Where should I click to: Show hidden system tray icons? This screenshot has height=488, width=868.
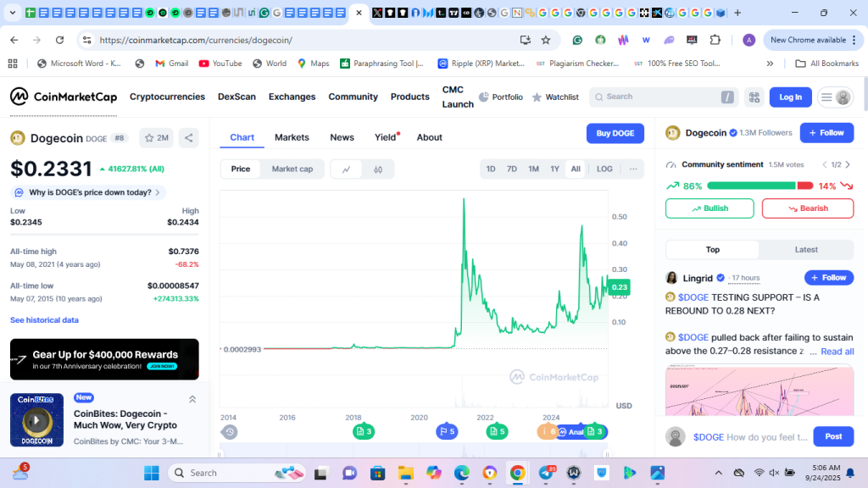(x=719, y=473)
